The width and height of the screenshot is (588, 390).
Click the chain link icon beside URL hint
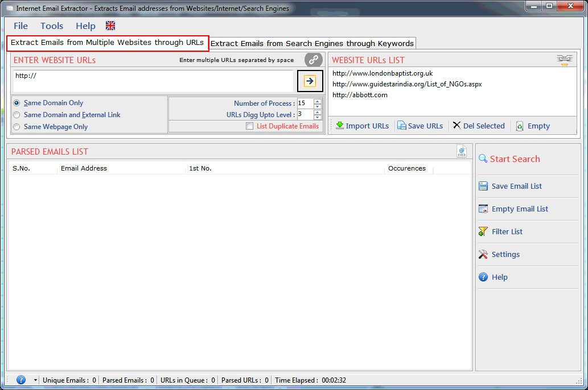click(314, 60)
